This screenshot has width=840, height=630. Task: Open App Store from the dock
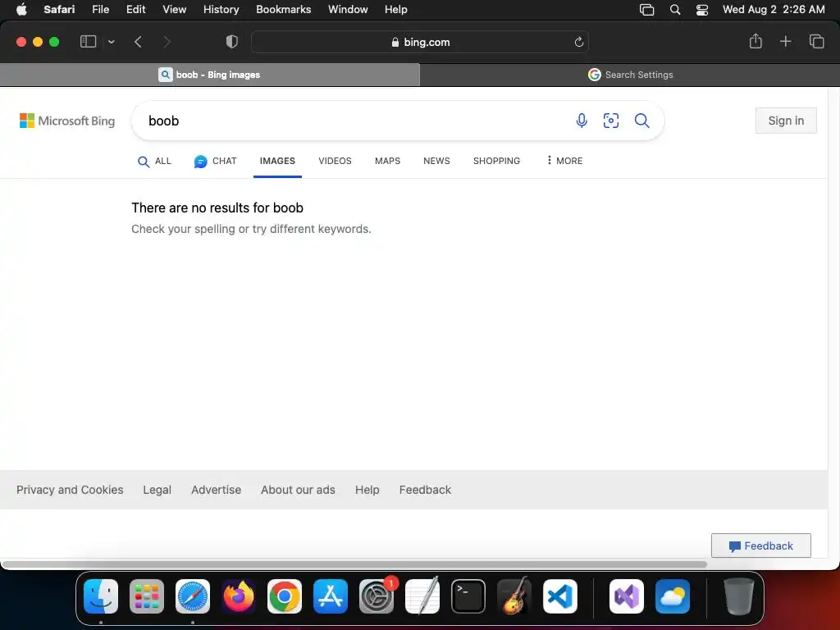click(x=331, y=596)
